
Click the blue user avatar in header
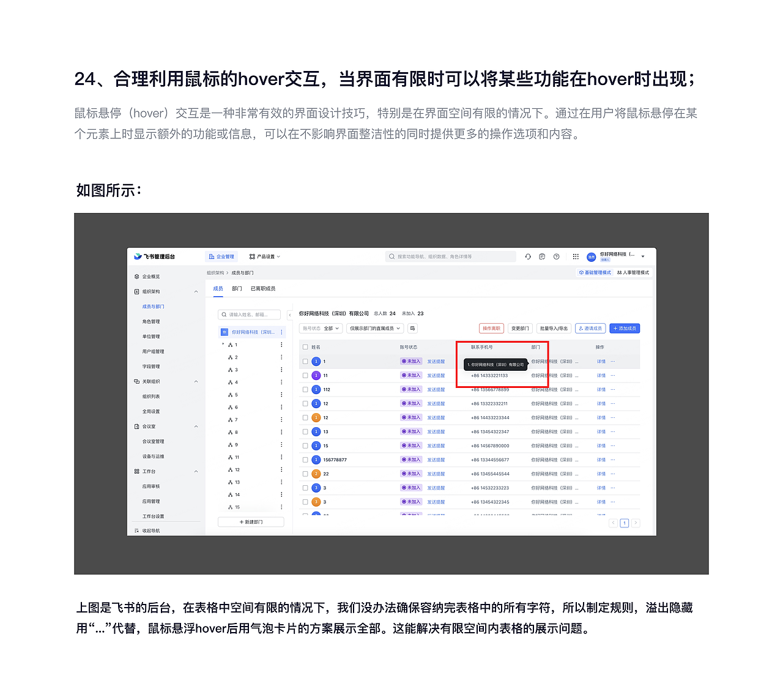point(591,257)
